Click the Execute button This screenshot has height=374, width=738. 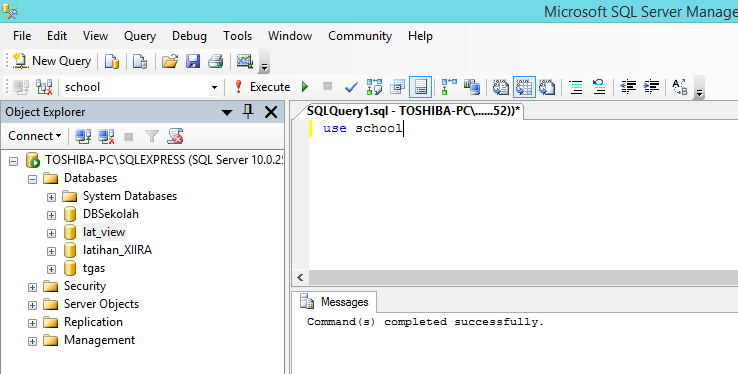tap(263, 87)
